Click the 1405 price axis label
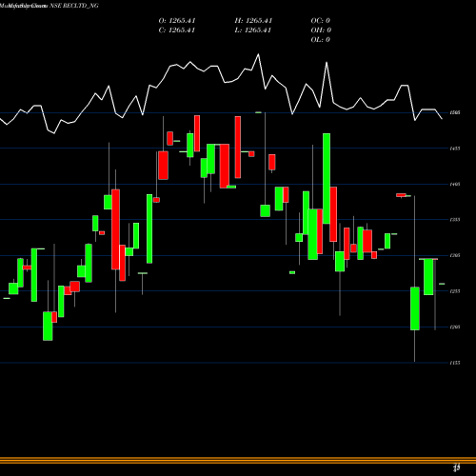476x476 pixels. [x=455, y=184]
